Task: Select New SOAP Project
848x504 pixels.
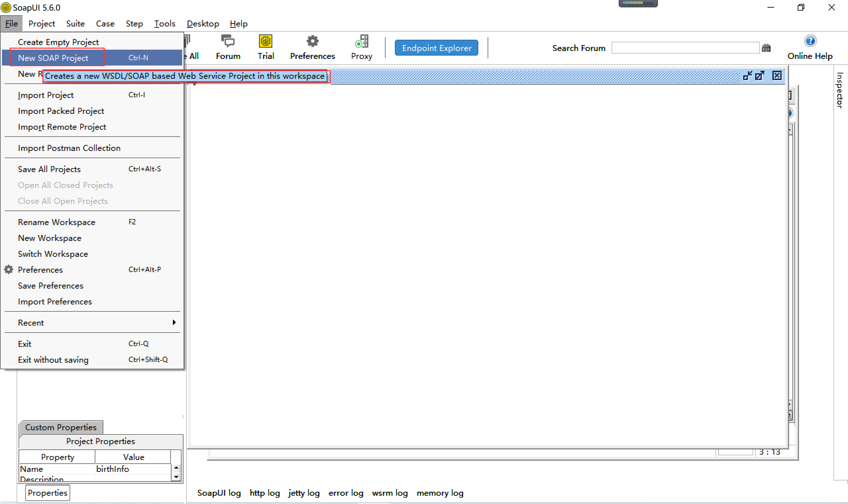Action: (x=92, y=58)
